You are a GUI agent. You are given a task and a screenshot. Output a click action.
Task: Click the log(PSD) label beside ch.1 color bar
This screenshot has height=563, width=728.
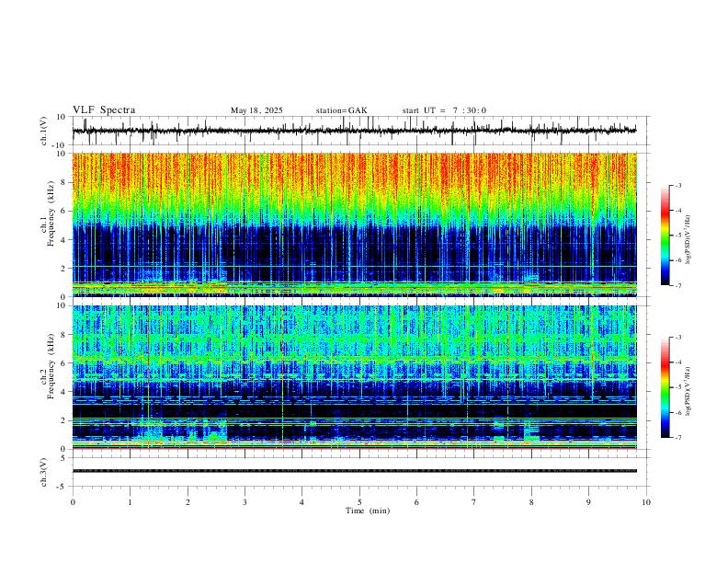tap(688, 240)
